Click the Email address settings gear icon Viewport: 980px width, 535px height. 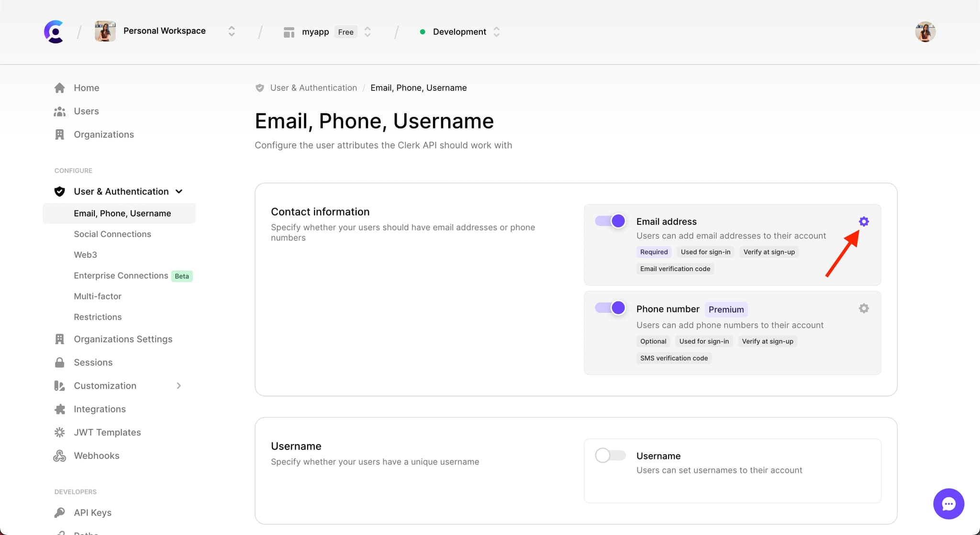click(x=863, y=221)
